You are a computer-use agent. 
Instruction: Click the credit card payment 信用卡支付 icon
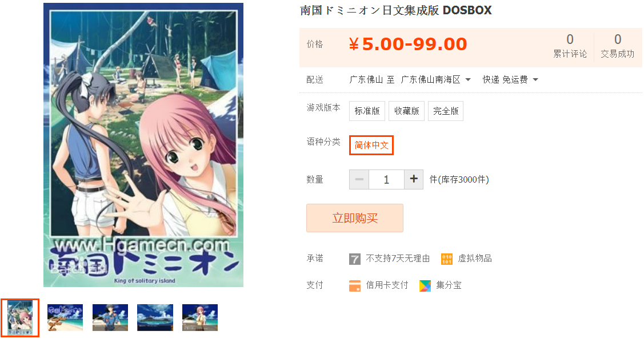click(x=354, y=286)
